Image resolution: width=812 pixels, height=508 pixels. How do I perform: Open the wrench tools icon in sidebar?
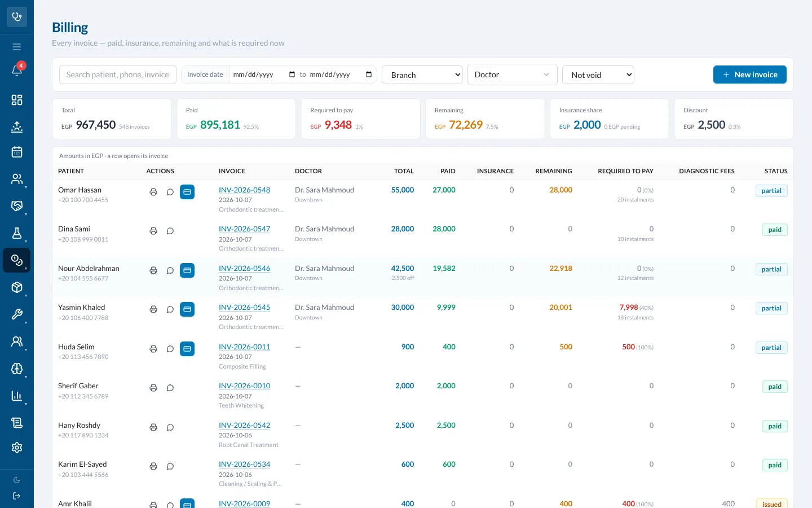17,314
